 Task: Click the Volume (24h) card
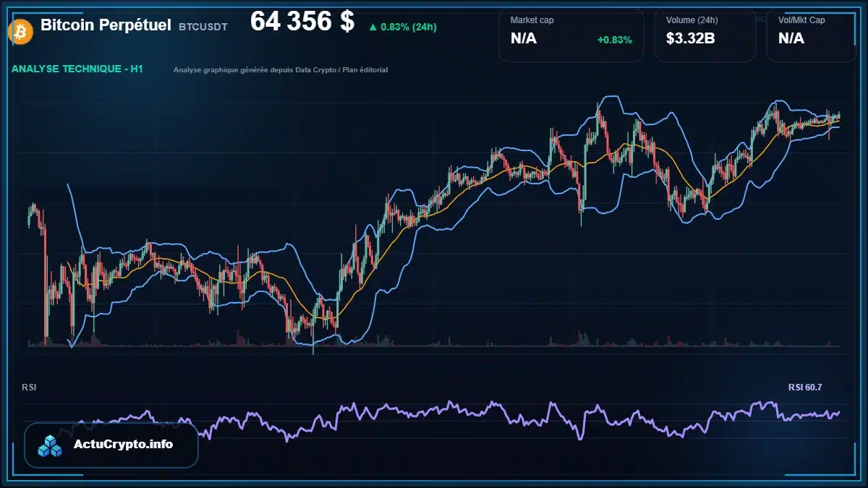[705, 35]
